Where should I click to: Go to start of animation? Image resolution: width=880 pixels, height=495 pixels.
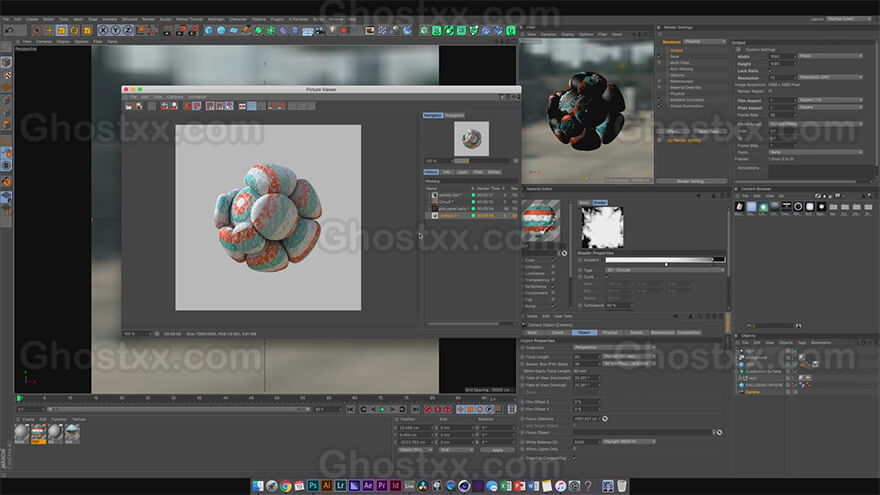pyautogui.click(x=350, y=410)
